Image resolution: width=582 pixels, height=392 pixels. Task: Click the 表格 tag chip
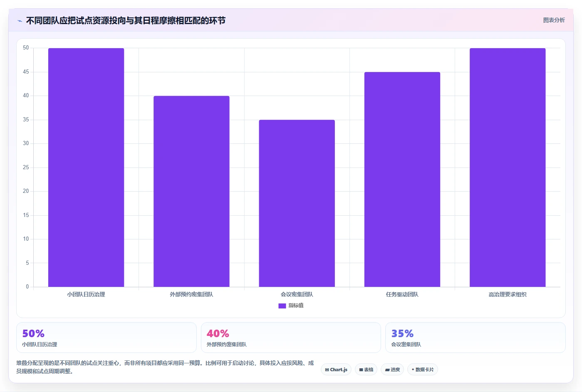click(366, 370)
